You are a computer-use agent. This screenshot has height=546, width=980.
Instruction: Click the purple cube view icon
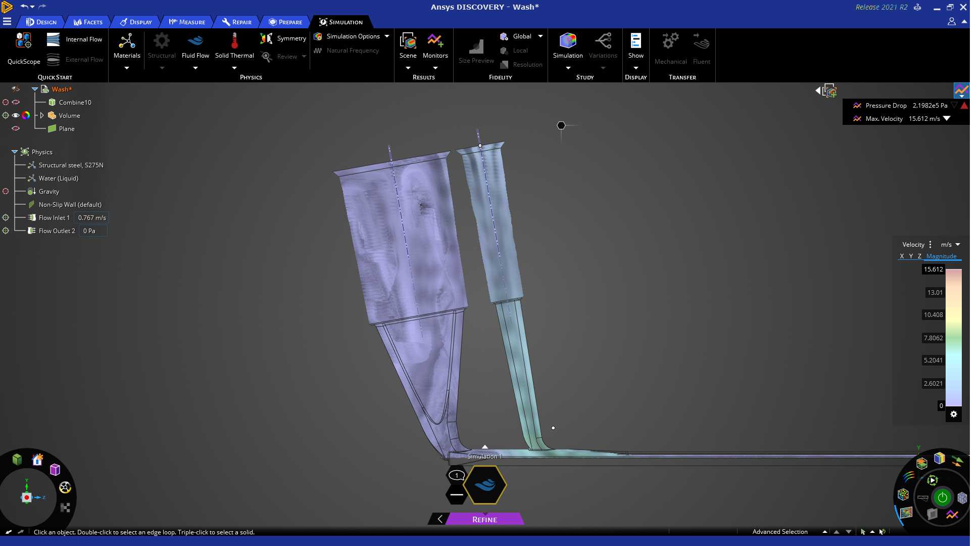click(55, 470)
